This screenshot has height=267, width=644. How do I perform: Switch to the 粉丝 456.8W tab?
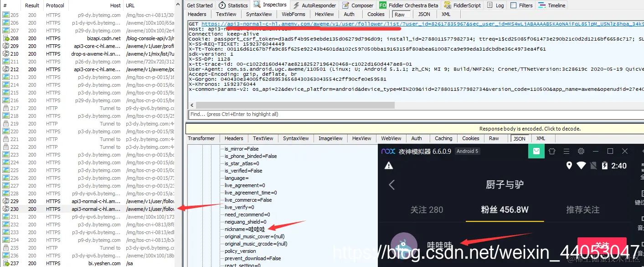505,209
